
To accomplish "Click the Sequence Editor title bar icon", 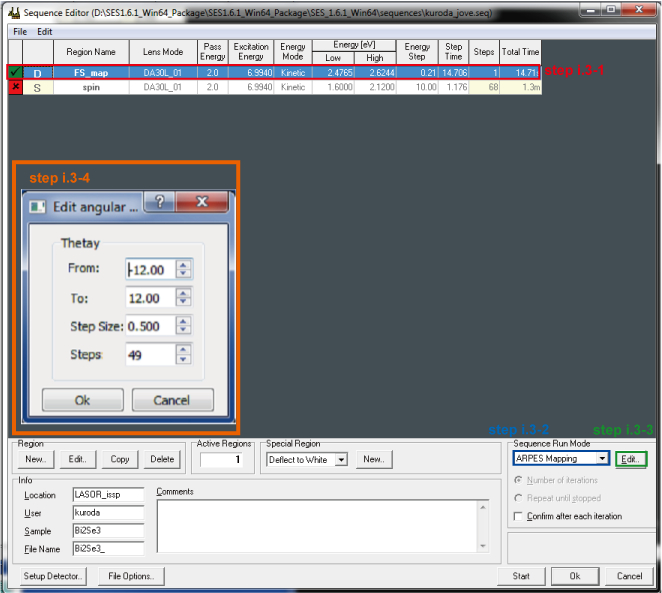I will [x=13, y=10].
